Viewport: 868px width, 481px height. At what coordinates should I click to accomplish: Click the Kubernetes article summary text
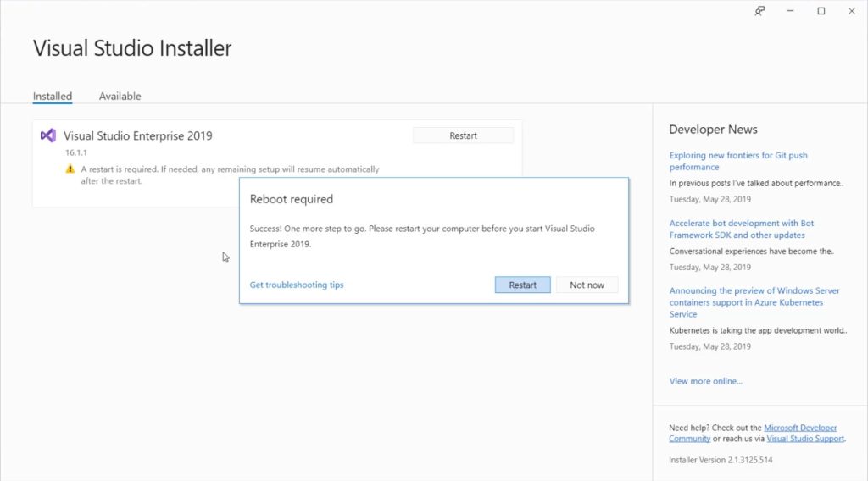click(758, 330)
